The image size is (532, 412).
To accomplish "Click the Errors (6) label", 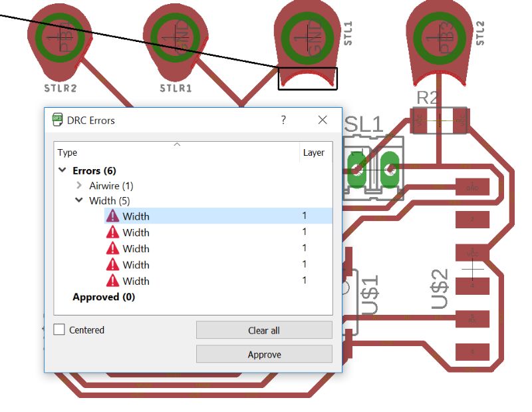I will click(x=94, y=170).
